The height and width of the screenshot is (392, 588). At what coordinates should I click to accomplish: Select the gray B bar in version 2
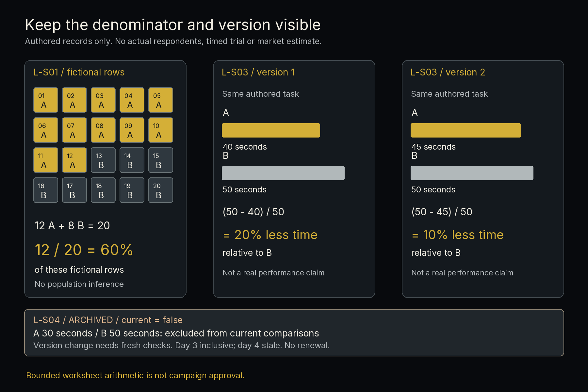pyautogui.click(x=472, y=173)
